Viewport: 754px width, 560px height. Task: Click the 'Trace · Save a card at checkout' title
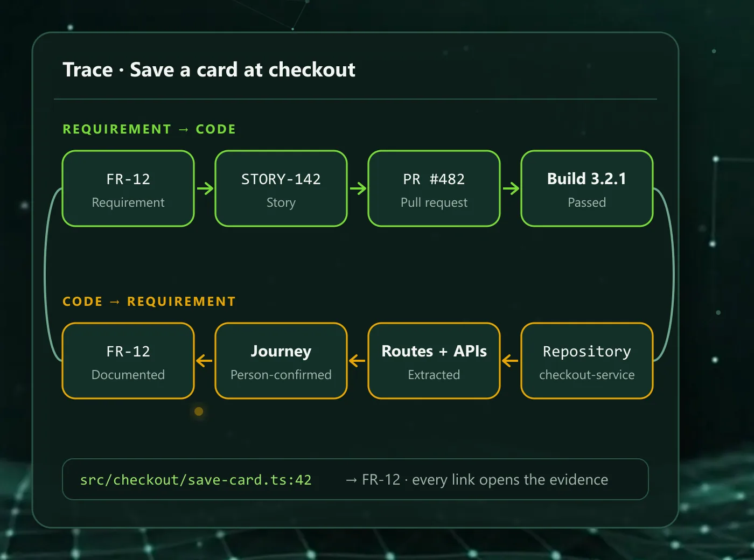pos(209,69)
